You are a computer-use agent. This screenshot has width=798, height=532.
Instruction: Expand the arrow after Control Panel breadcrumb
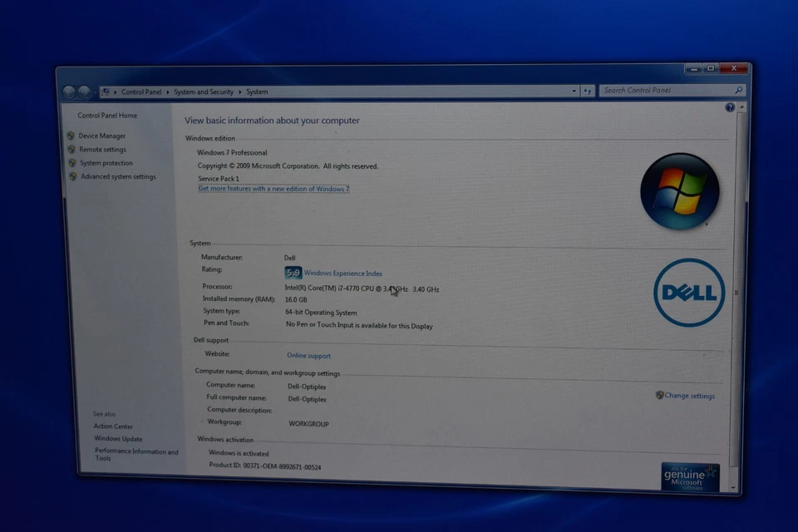click(x=168, y=92)
